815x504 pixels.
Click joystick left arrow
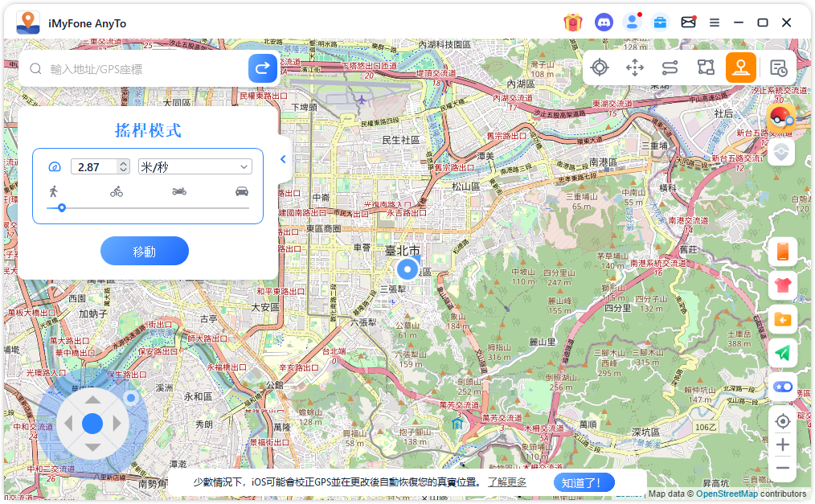click(68, 424)
